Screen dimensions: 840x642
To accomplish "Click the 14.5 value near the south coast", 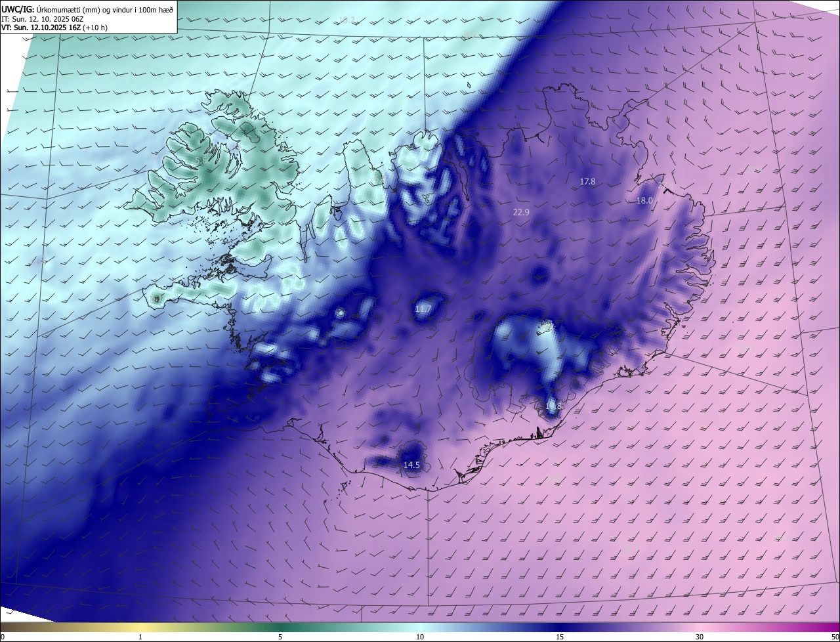I will click(411, 465).
